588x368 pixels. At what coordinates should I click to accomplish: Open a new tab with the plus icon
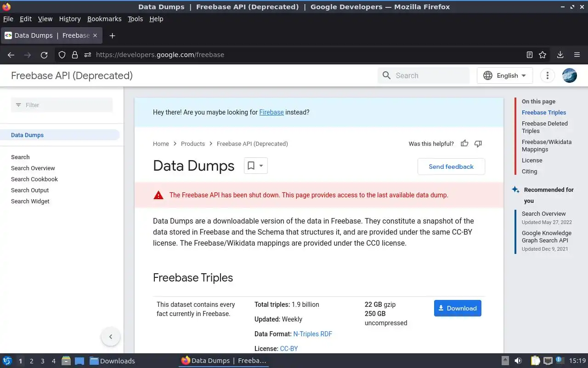point(112,35)
